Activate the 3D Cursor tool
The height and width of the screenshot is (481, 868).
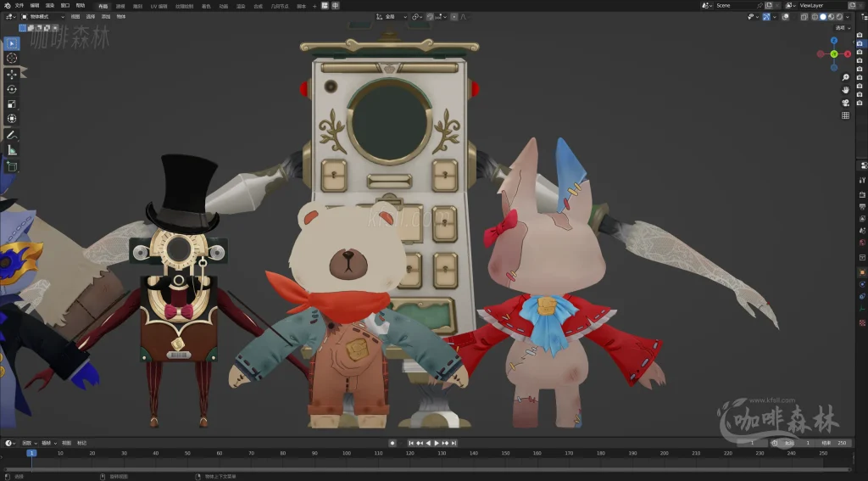(x=12, y=59)
